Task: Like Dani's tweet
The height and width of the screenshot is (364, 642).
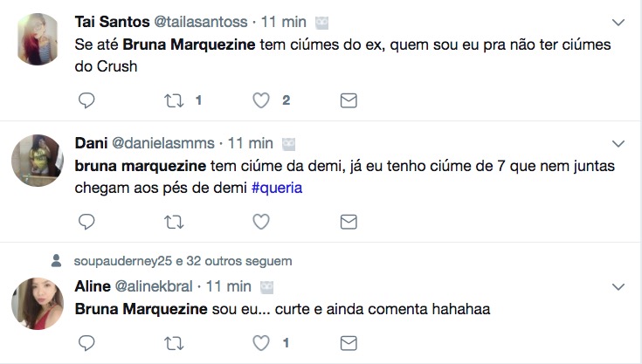Action: [261, 222]
